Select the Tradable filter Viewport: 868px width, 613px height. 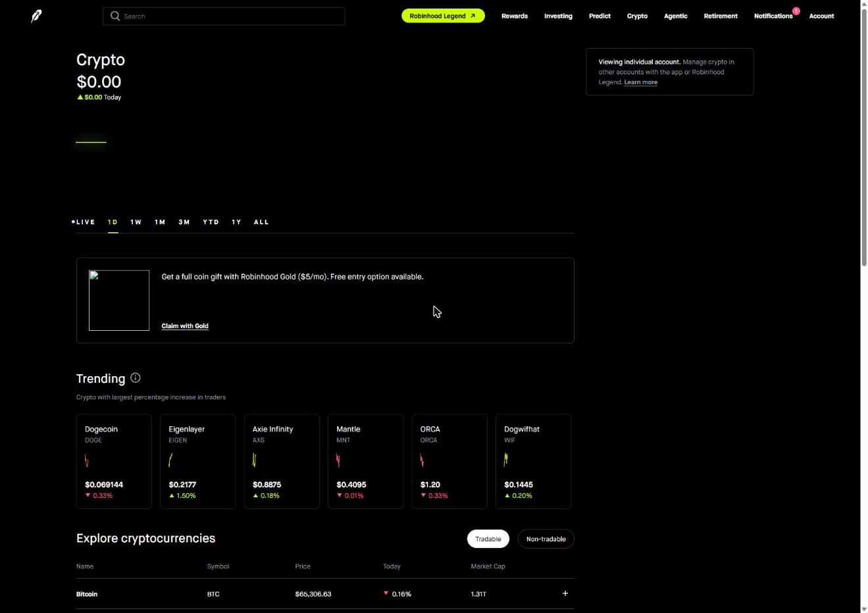488,539
